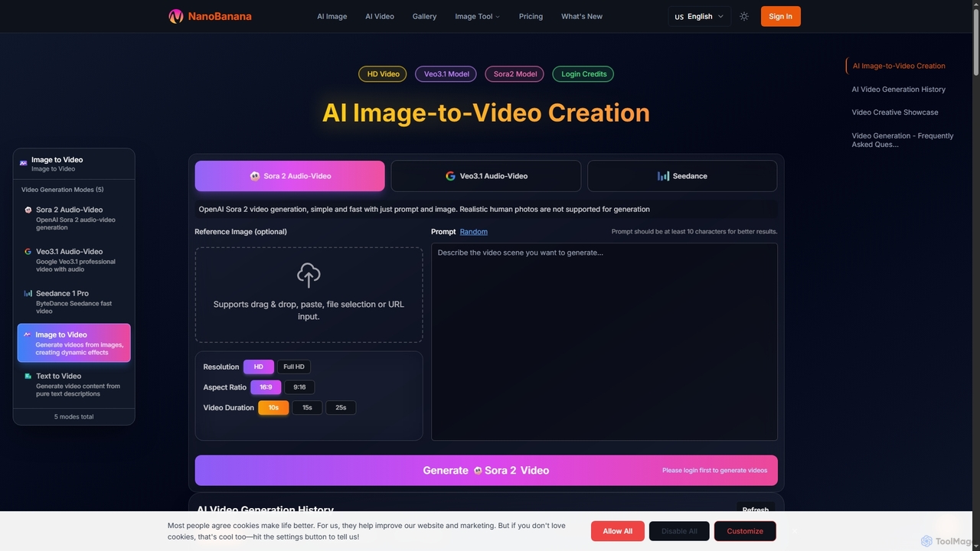
Task: Jump to AI Image-to-Video Creation section
Action: click(899, 66)
